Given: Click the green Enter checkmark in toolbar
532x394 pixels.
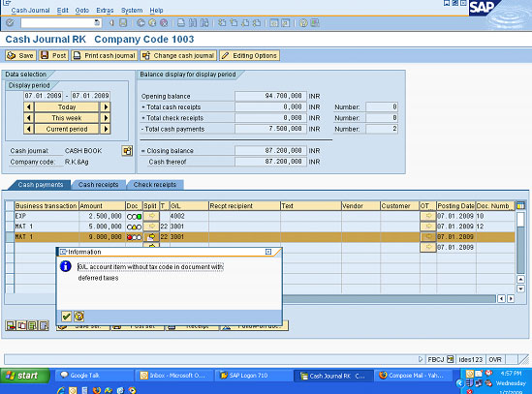Looking at the screenshot, I should [11, 22].
